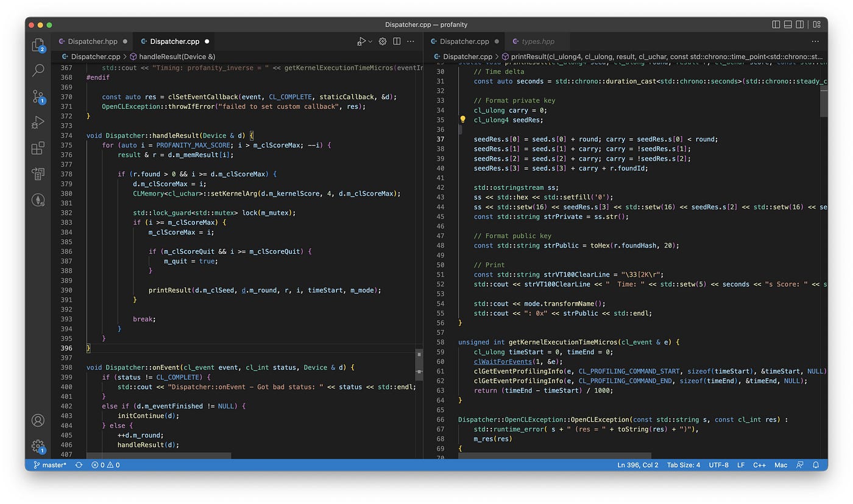Open More Actions for right editor group
The height and width of the screenshot is (504, 853).
click(815, 41)
